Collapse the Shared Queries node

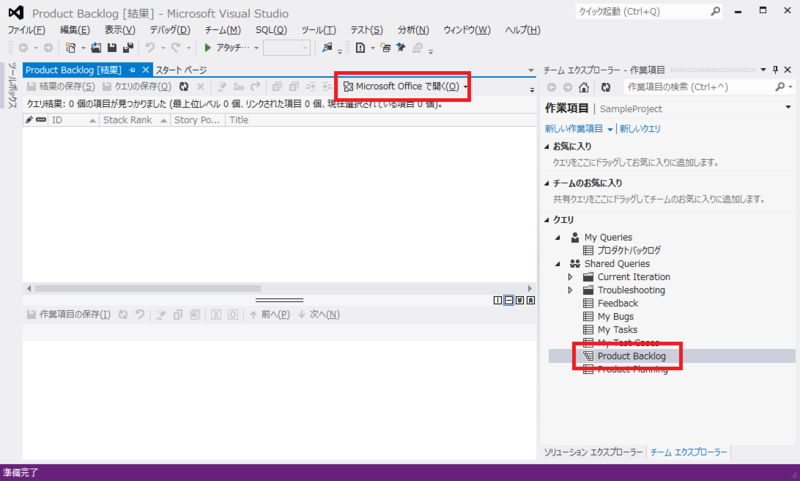click(x=558, y=264)
